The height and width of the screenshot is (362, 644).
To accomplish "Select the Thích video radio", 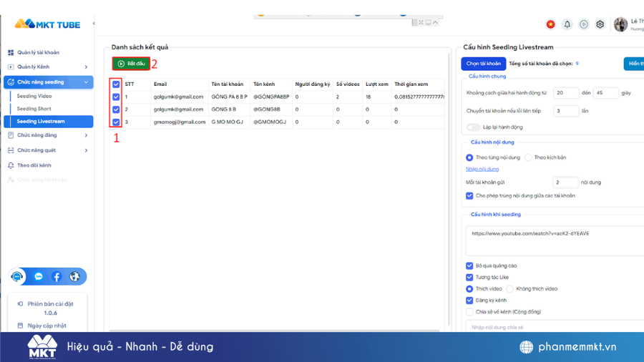I will point(469,289).
